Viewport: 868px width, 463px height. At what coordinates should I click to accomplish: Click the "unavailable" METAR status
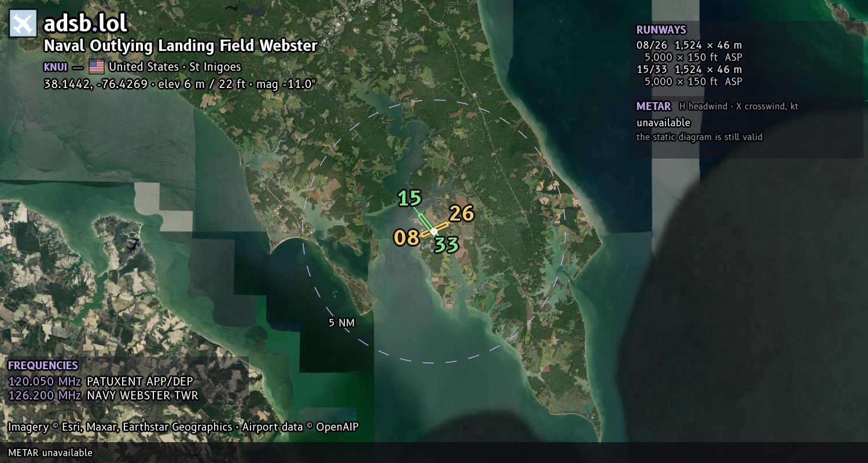point(664,123)
